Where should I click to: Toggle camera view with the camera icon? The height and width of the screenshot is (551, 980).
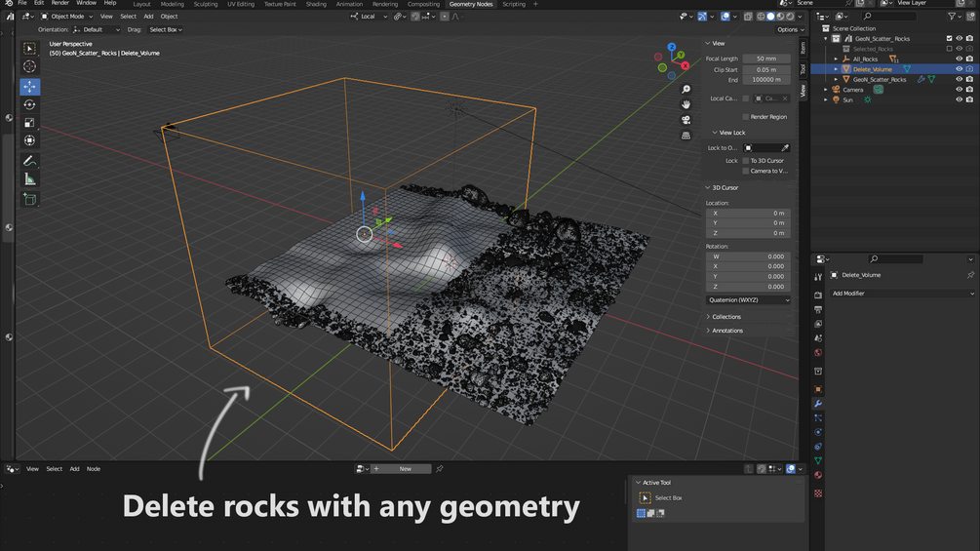pos(686,120)
